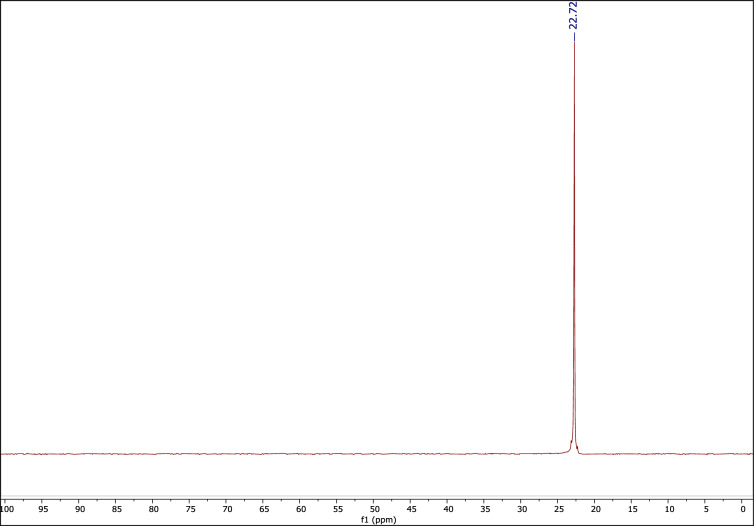Select the 15 ppm axis tick label

pyautogui.click(x=632, y=509)
